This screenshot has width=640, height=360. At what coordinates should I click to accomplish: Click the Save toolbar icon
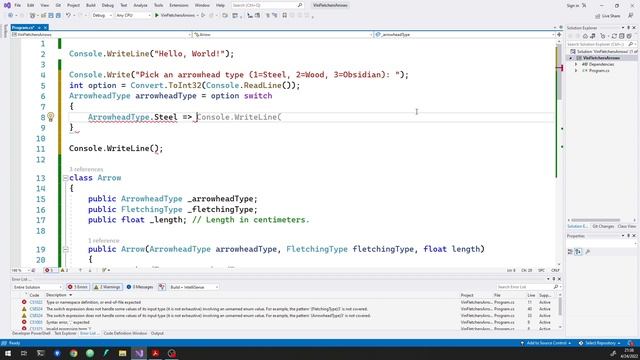pyautogui.click(x=51, y=15)
